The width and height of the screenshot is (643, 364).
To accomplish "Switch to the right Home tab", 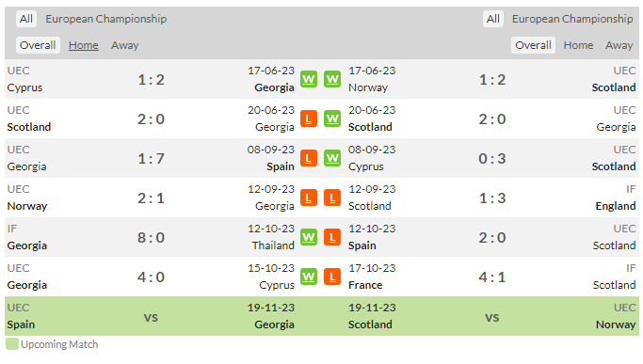I will 578,45.
